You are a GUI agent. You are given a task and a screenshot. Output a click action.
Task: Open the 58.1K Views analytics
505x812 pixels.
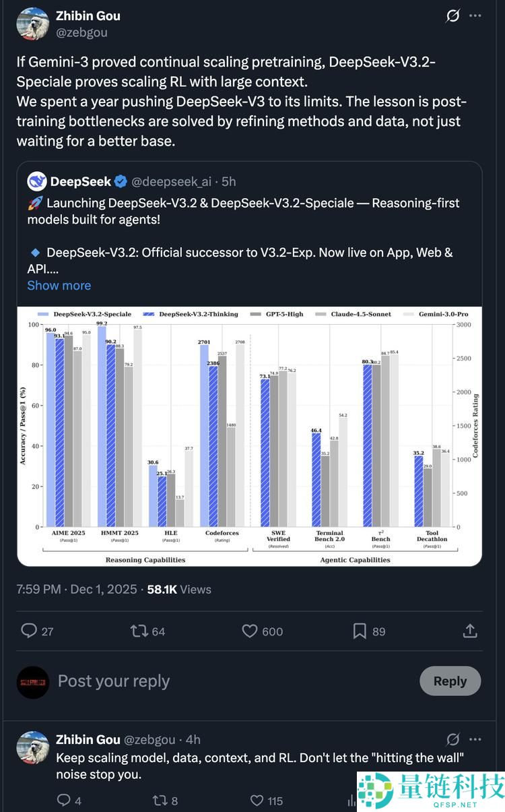pyautogui.click(x=179, y=589)
